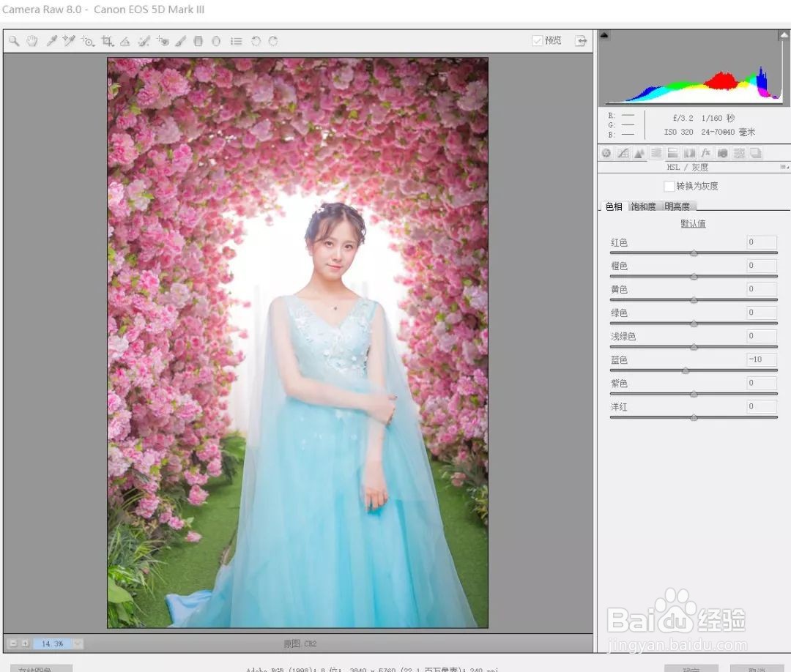Select the Adjustment Brush tool
This screenshot has height=672, width=791.
[x=181, y=41]
